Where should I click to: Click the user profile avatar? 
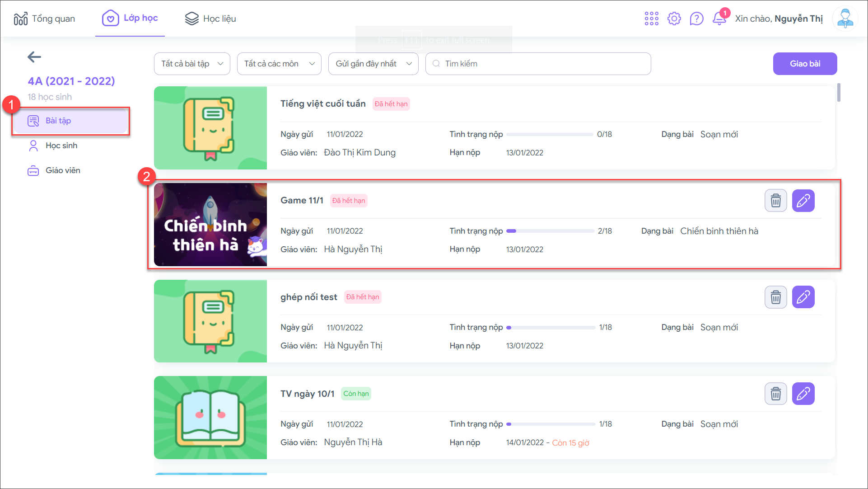coord(845,19)
